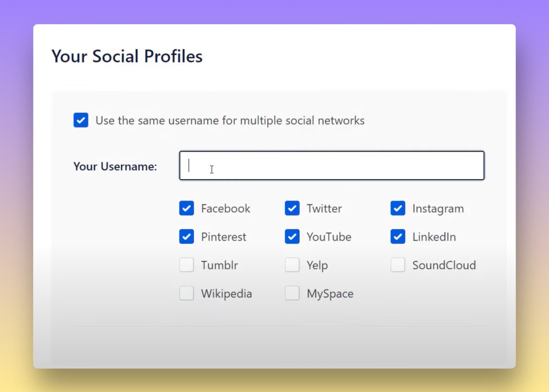
Task: Click the 'Your Username:' label
Action: pos(115,166)
